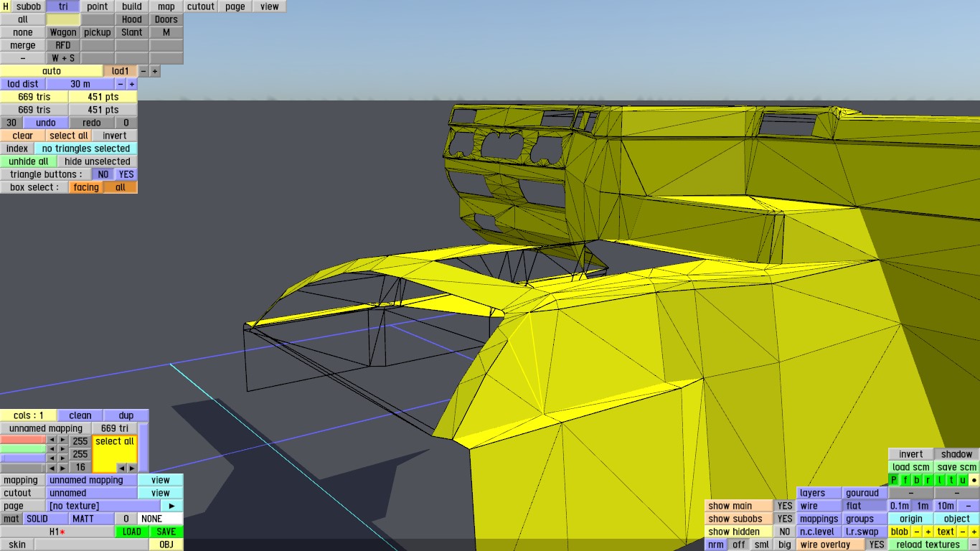Toggle show hidden NO

tap(785, 532)
